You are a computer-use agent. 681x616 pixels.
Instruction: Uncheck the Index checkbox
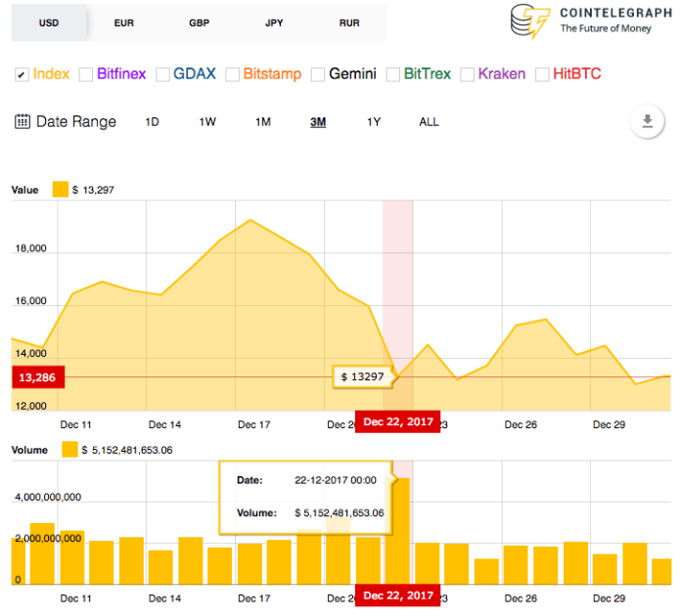22,74
